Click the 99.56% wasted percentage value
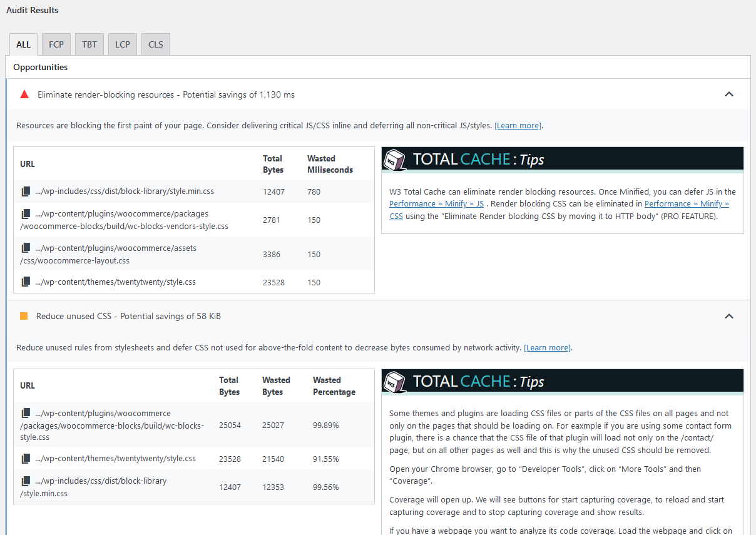This screenshot has width=756, height=535. pos(325,487)
